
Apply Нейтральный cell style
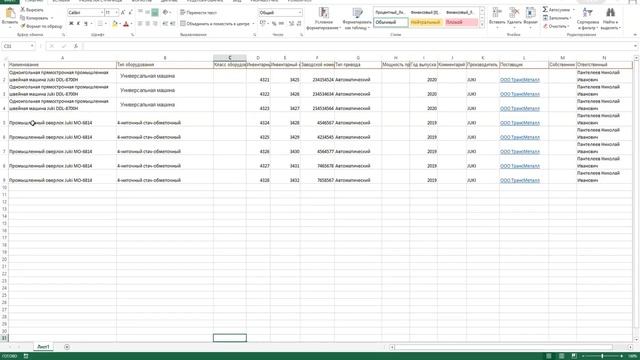click(x=426, y=22)
